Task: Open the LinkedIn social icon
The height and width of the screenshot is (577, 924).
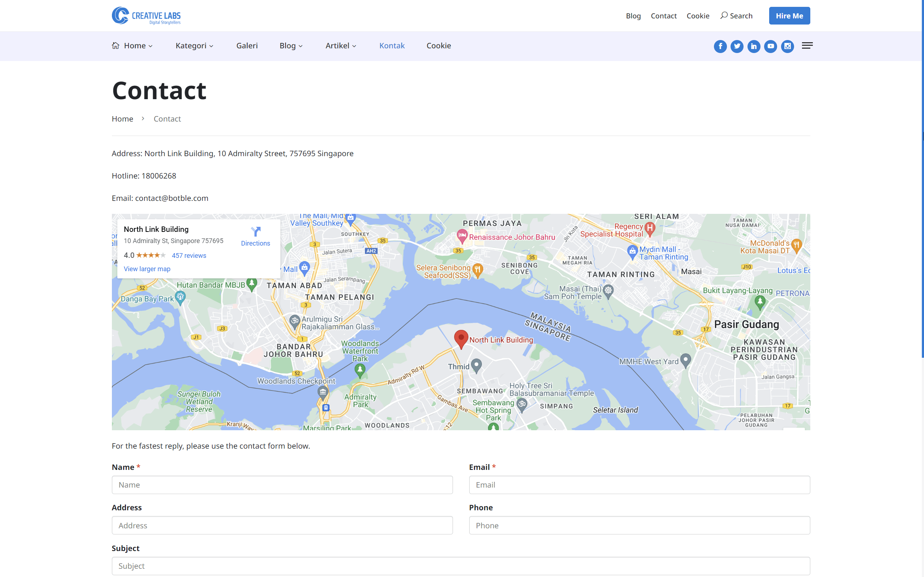Action: [754, 46]
